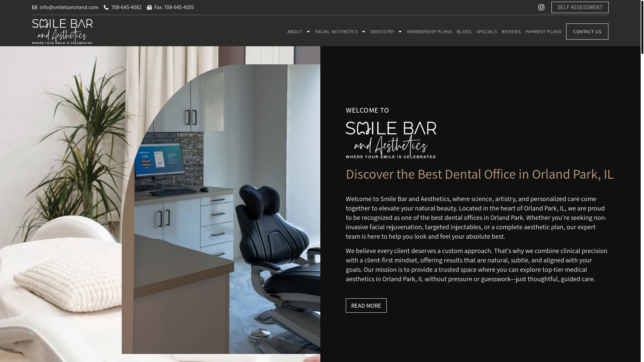Click the Read More button
This screenshot has height=362, width=644.
point(366,305)
